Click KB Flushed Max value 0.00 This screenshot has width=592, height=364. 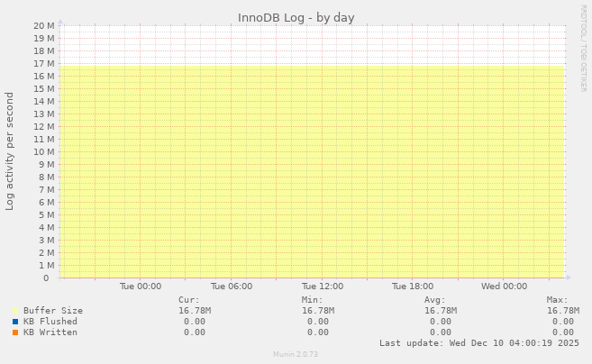click(563, 322)
